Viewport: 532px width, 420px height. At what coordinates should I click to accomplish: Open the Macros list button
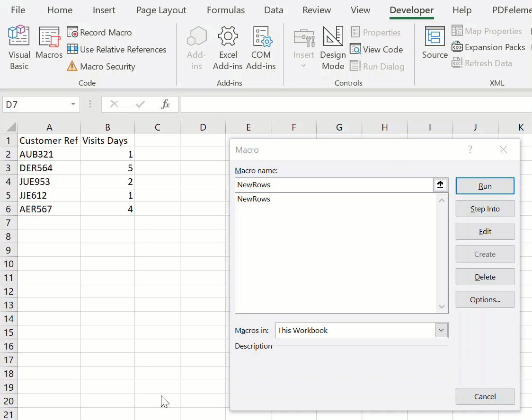[49, 43]
